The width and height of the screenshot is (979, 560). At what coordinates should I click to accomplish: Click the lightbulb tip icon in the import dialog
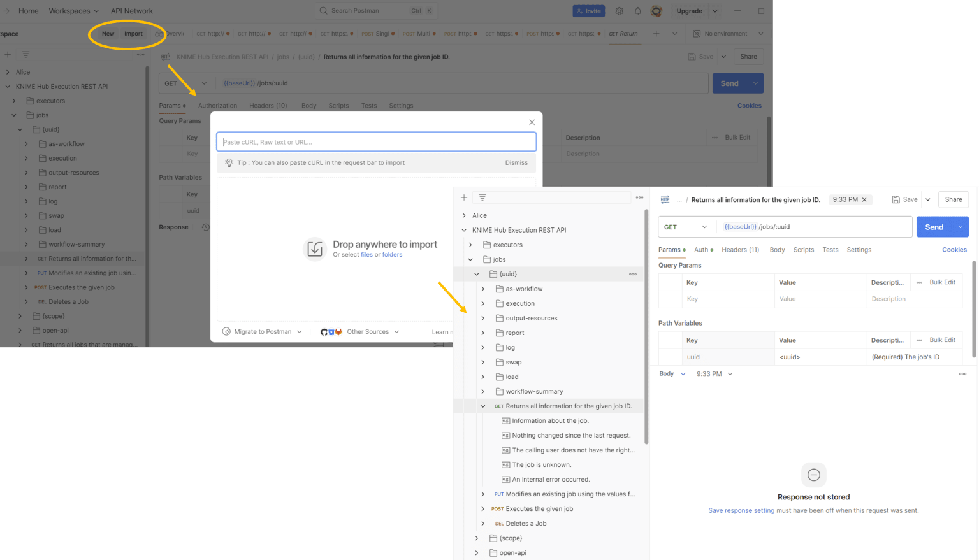229,162
